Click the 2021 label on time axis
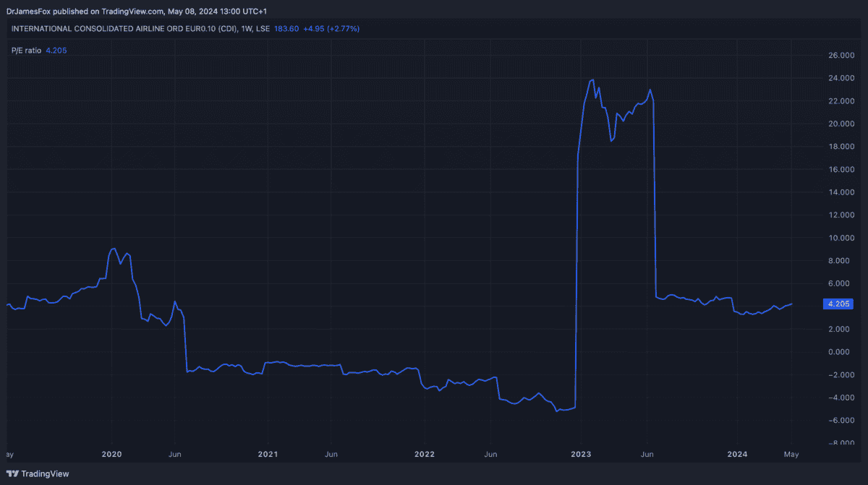The image size is (868, 485). point(268,455)
